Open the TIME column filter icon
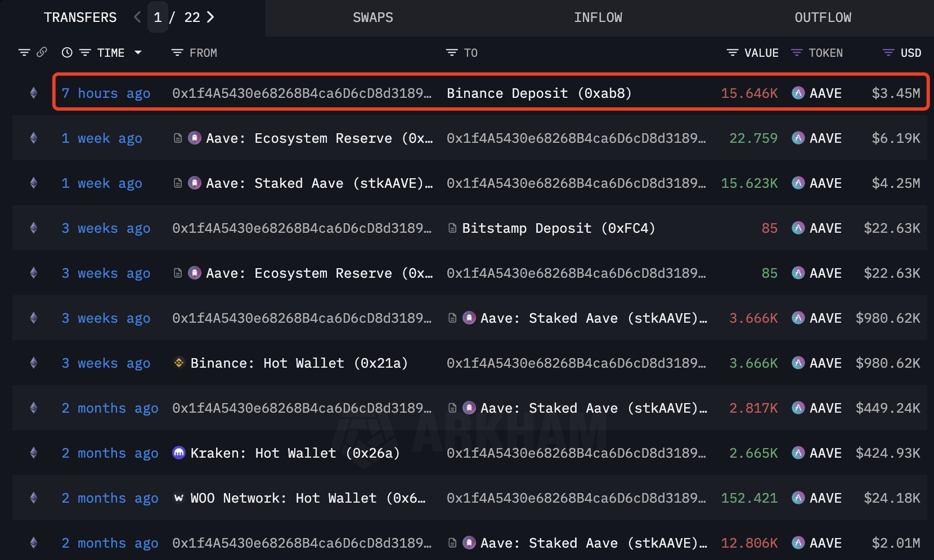This screenshot has height=560, width=934. click(85, 52)
